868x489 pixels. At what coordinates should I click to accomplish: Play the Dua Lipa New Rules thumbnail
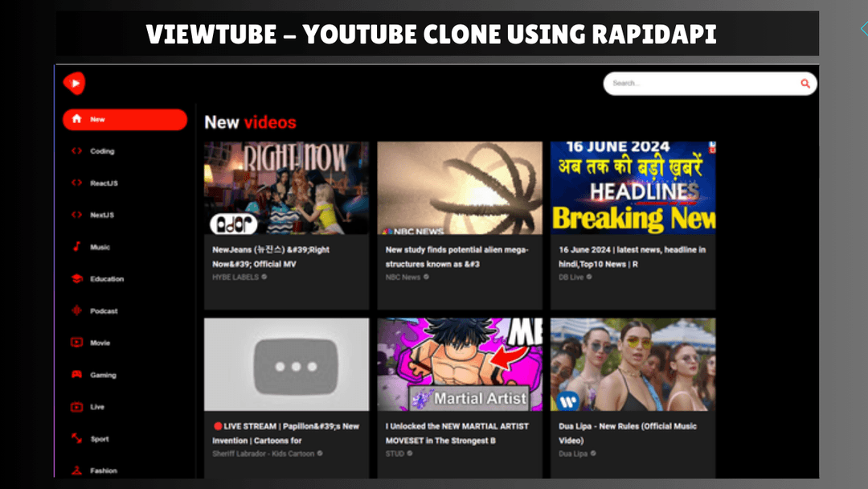click(x=633, y=364)
